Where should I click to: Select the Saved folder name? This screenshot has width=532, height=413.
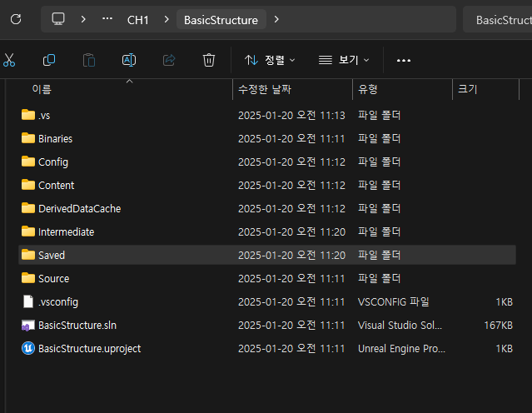[52, 255]
